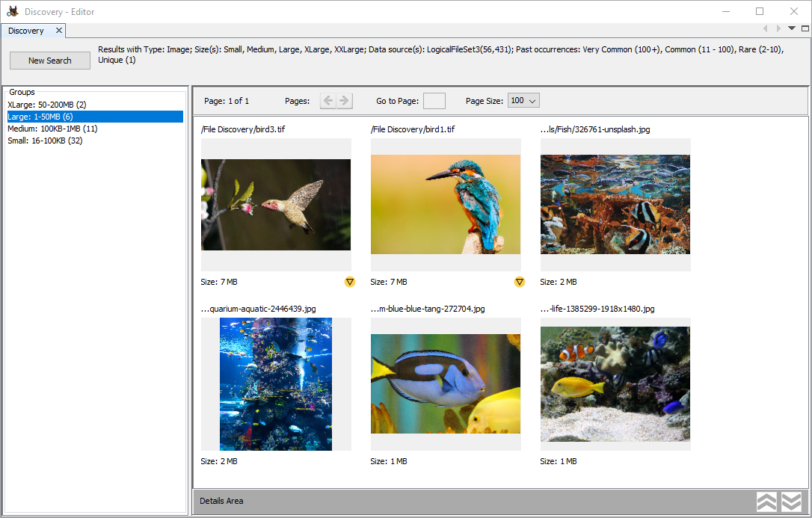
Task: Click the New Search button
Action: pyautogui.click(x=50, y=61)
